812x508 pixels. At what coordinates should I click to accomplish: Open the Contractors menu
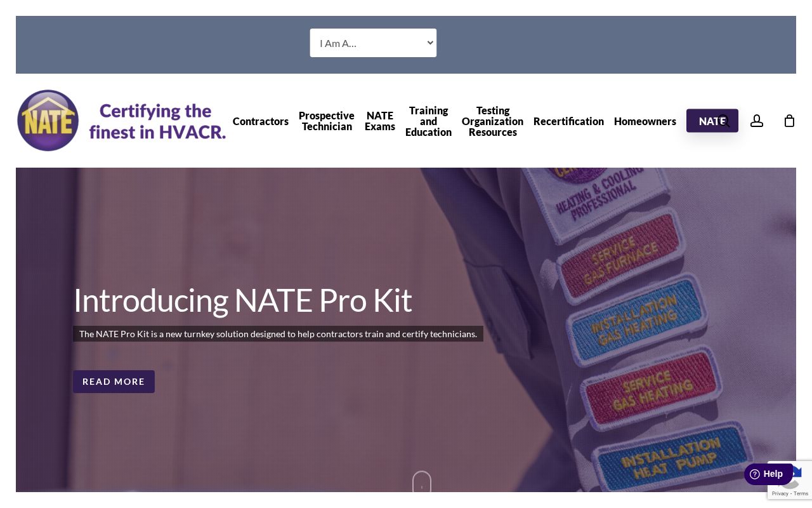(261, 121)
